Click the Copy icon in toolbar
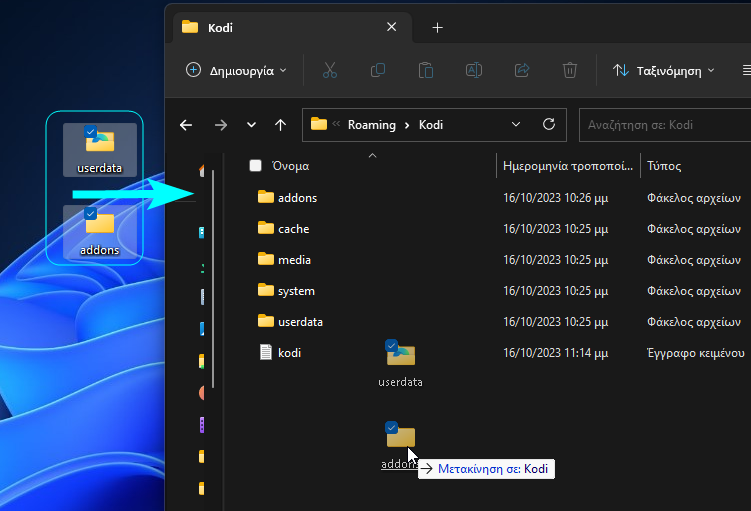Image resolution: width=751 pixels, height=511 pixels. click(x=378, y=70)
